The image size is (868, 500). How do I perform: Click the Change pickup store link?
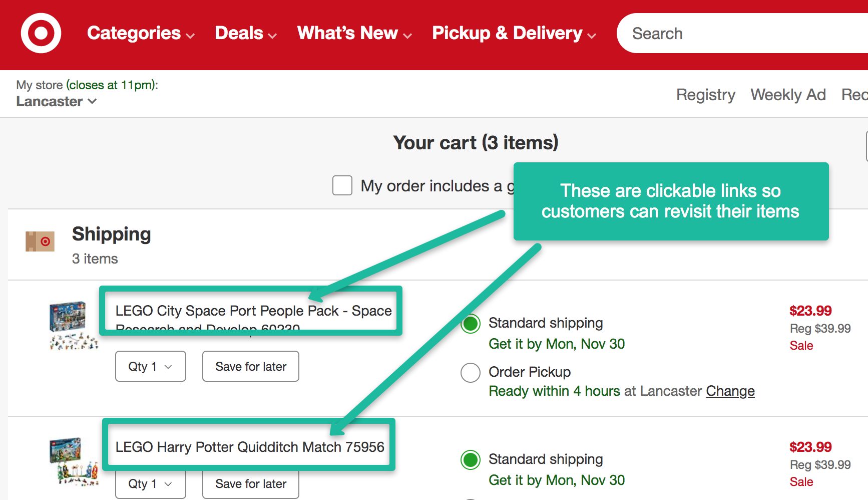[730, 391]
